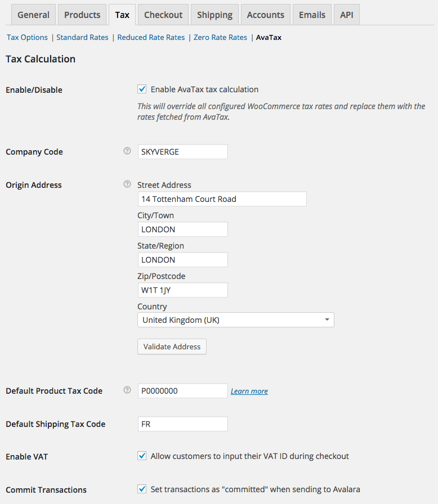Open the Tax Options section link
This screenshot has width=438, height=504.
[27, 38]
